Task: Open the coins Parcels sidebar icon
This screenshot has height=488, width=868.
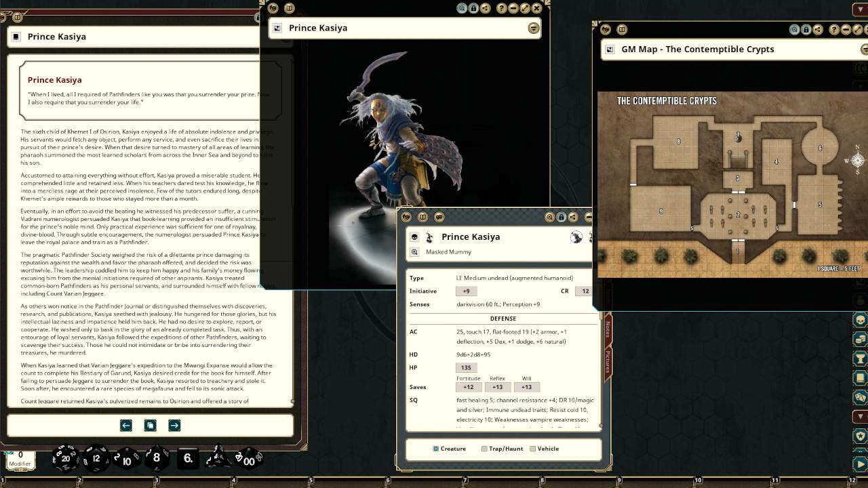Action: (860, 338)
